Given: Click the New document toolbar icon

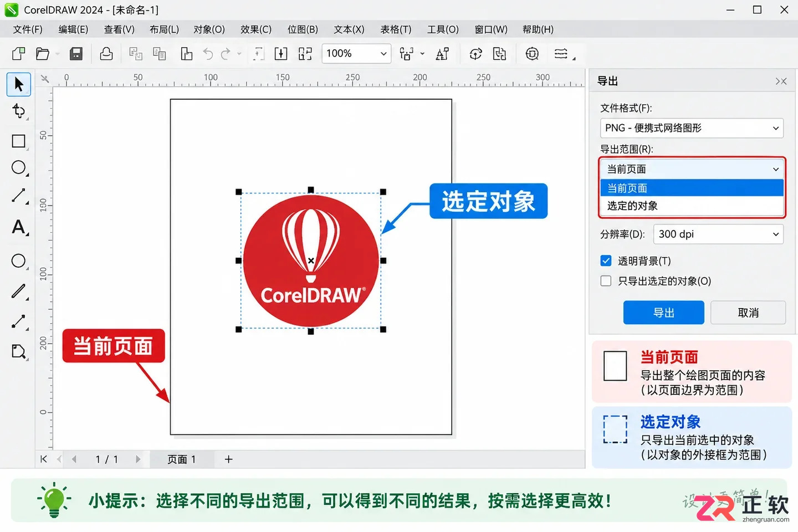Looking at the screenshot, I should pos(19,54).
